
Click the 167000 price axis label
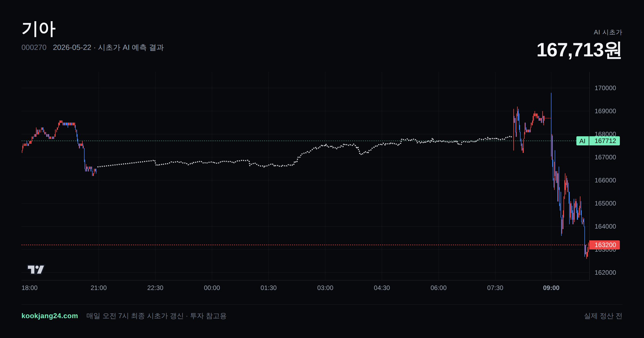coord(605,157)
